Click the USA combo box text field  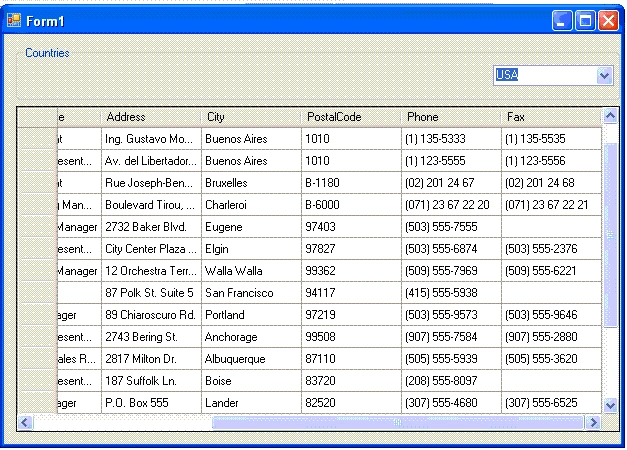tap(546, 75)
